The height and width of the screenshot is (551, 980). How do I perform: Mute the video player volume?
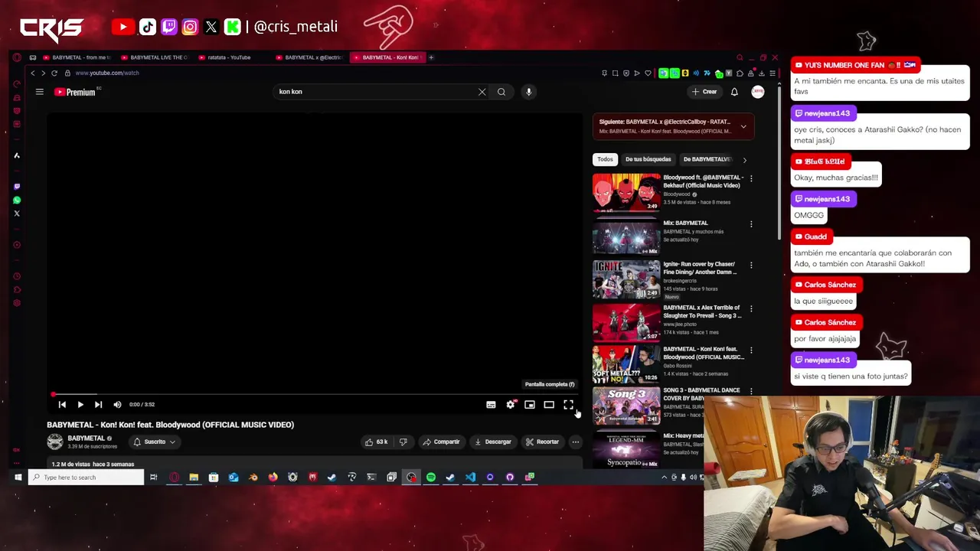[x=117, y=404]
